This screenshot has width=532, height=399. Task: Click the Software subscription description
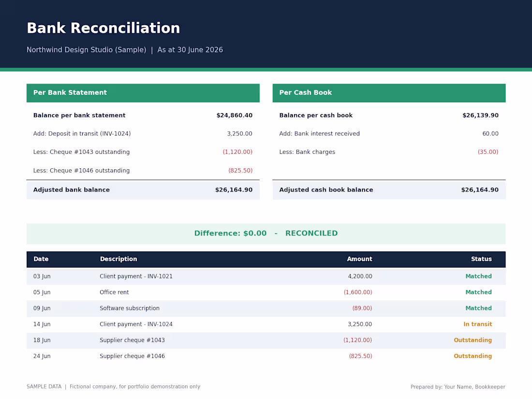[x=130, y=309]
